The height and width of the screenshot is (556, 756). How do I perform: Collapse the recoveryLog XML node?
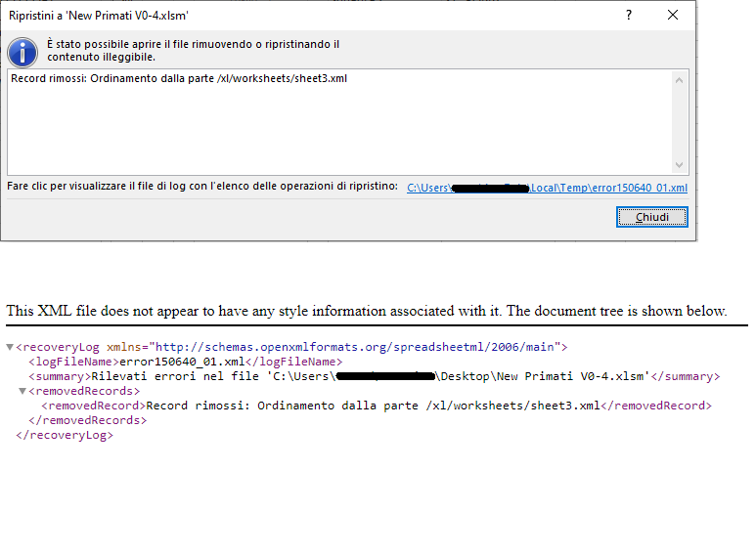pos(10,347)
